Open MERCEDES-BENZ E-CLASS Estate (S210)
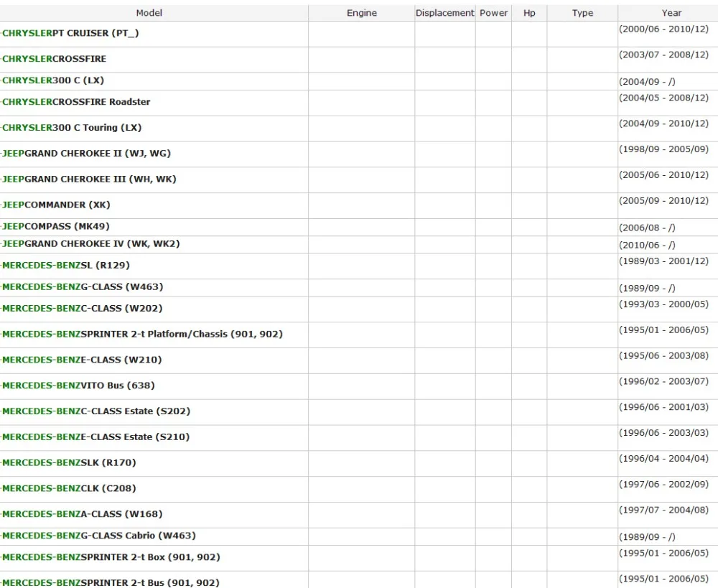This screenshot has height=588, width=718. point(95,437)
